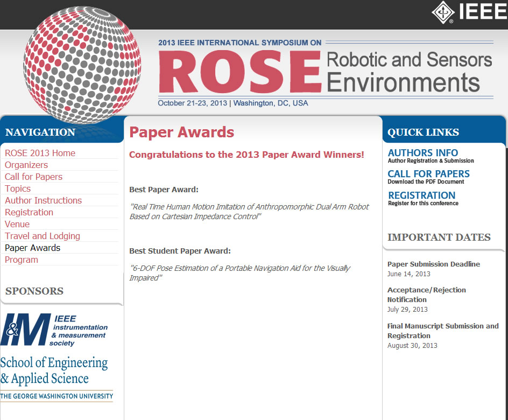Click the Best Paper Award label

click(164, 190)
